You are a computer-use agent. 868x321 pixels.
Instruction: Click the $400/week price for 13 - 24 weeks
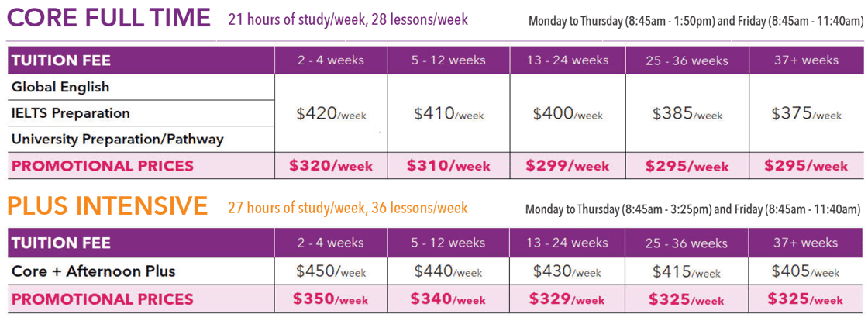click(568, 114)
